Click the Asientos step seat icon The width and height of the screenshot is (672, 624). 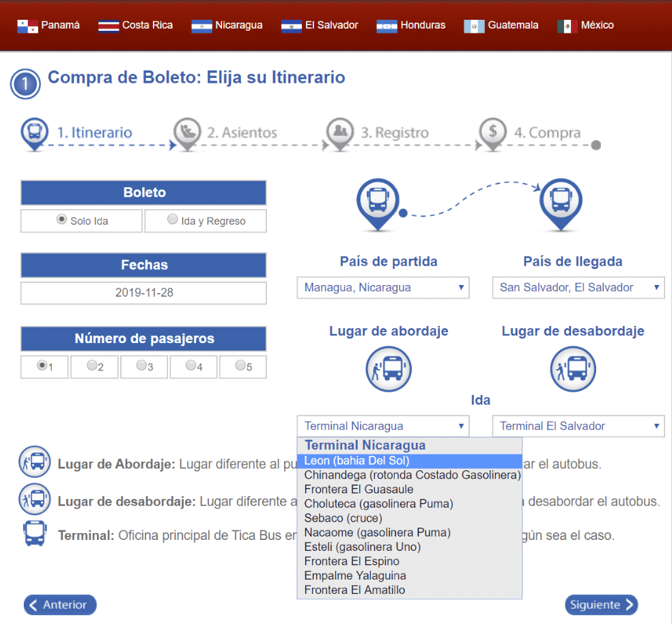[187, 133]
